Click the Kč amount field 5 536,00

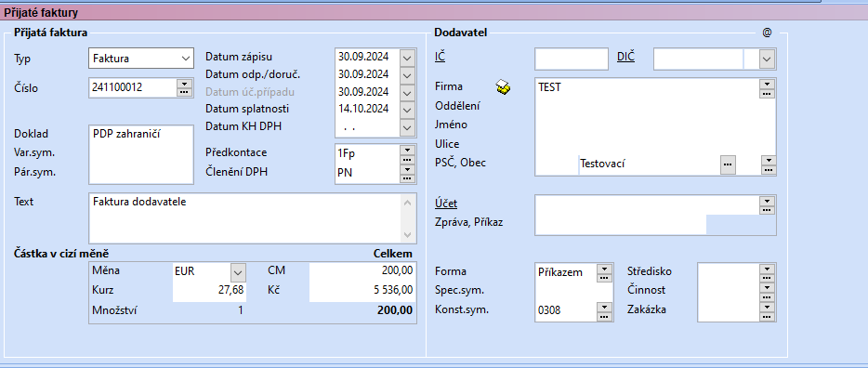[x=362, y=290]
